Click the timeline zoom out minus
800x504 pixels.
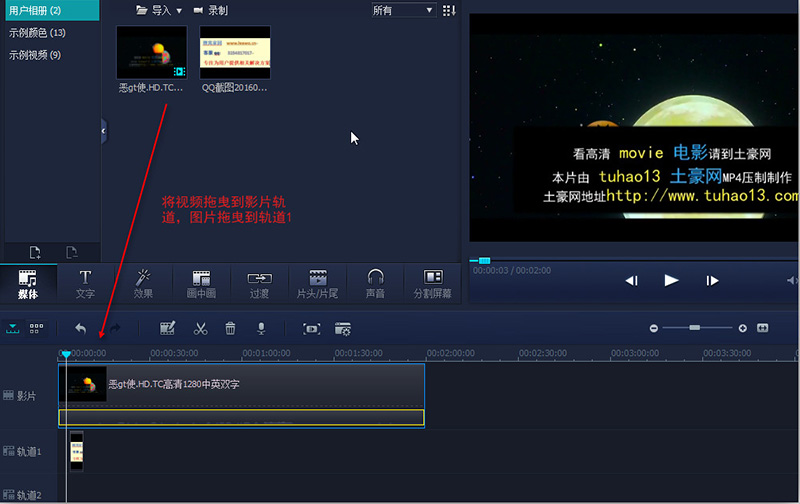654,328
